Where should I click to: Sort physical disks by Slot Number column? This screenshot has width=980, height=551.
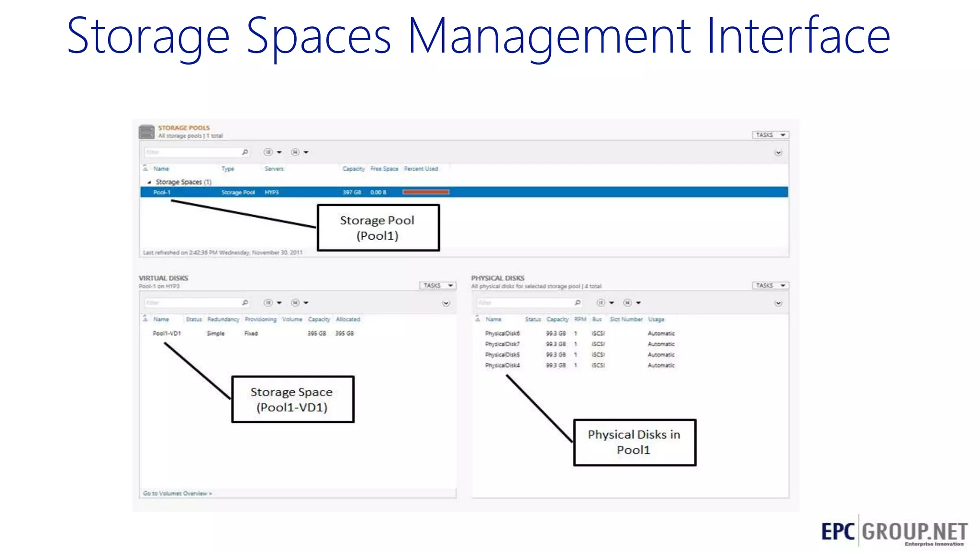coord(626,320)
